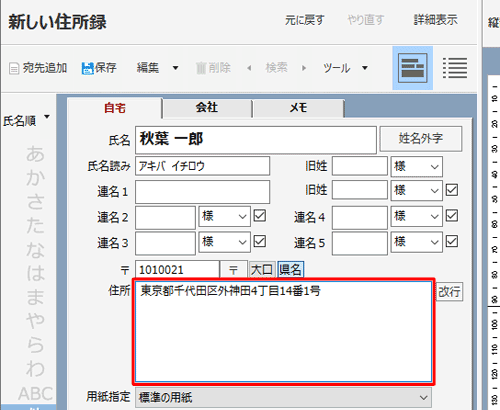The height and width of the screenshot is (410, 500).
Task: Jump to わ index in sidebar
Action: point(35,368)
